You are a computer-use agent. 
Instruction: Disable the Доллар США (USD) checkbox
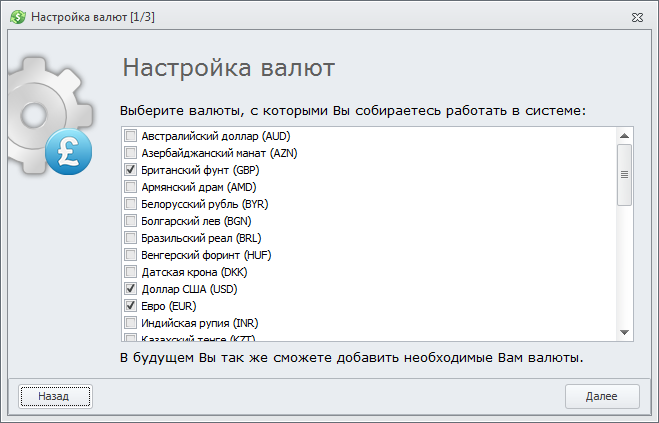click(131, 289)
